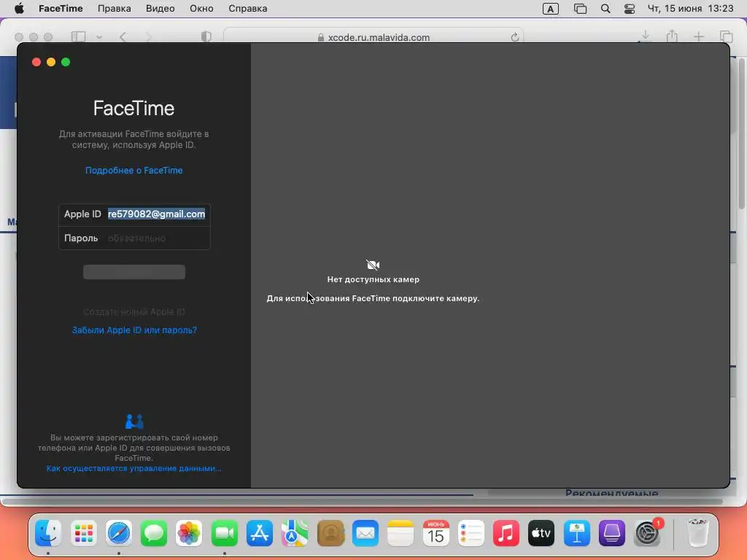The height and width of the screenshot is (560, 747).
Task: Go back in Safari
Action: [x=123, y=36]
